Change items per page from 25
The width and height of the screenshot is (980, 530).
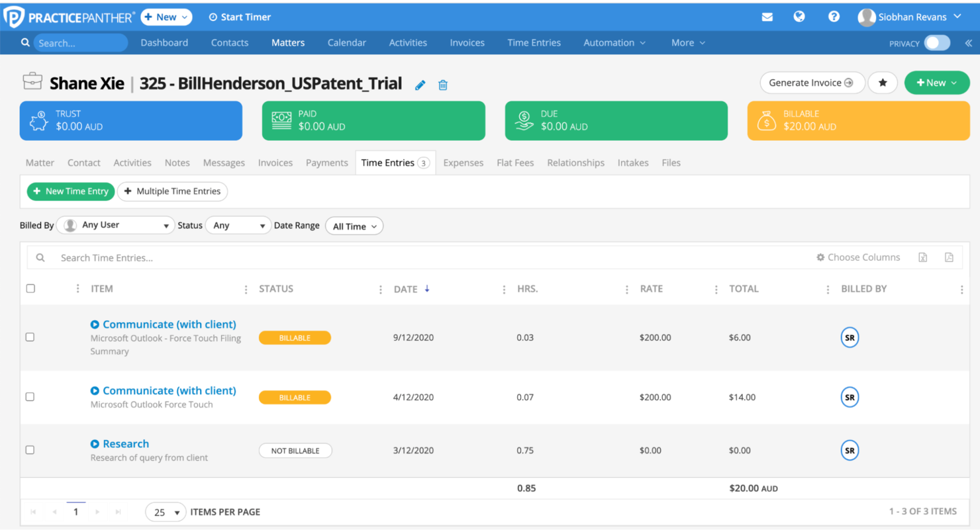(x=166, y=511)
